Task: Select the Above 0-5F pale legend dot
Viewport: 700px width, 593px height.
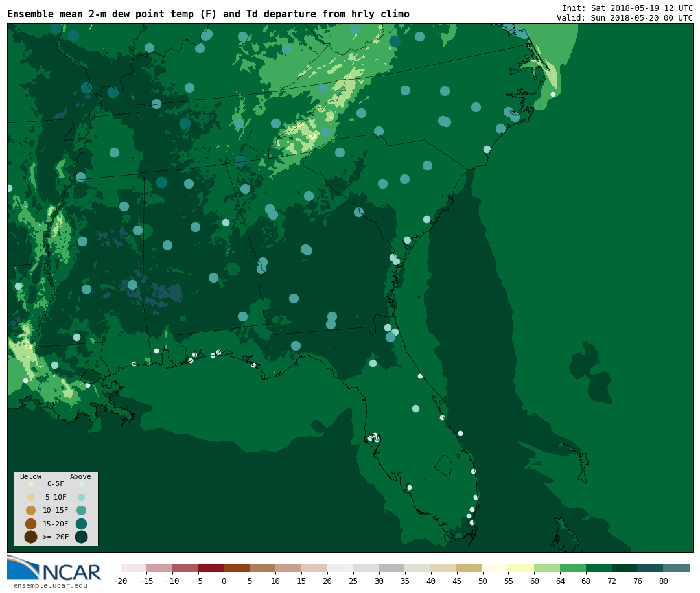Action: (x=81, y=483)
